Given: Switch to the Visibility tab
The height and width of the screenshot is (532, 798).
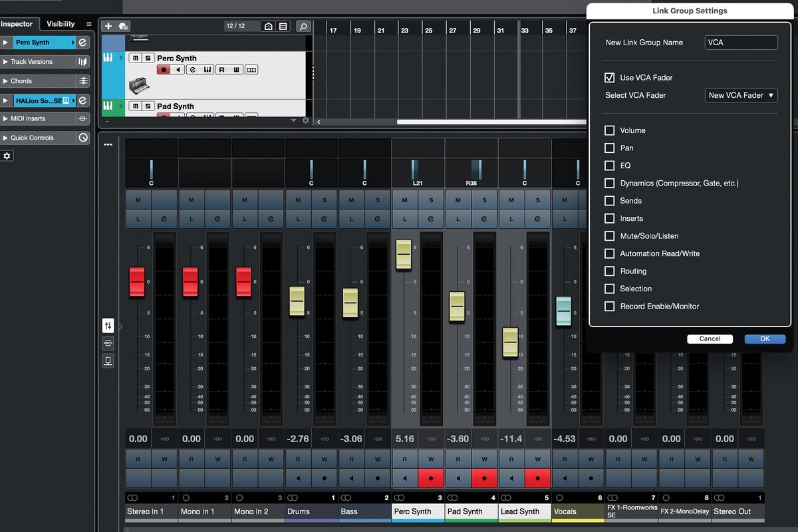Looking at the screenshot, I should coord(60,23).
